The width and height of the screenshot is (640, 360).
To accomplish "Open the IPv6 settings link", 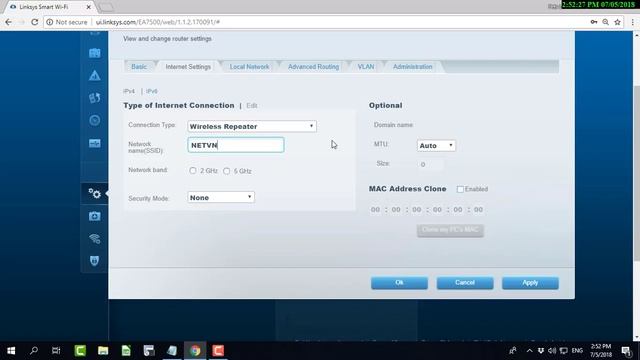I will (151, 91).
